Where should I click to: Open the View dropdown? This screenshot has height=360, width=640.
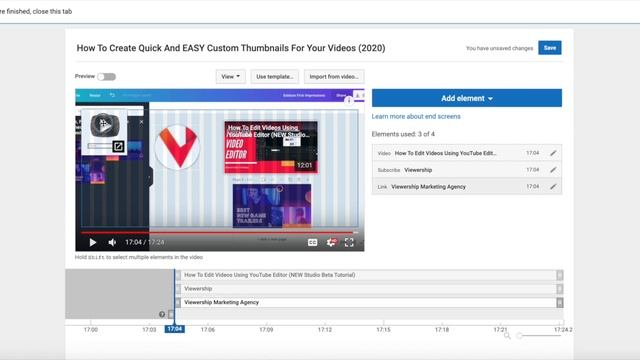coord(230,76)
